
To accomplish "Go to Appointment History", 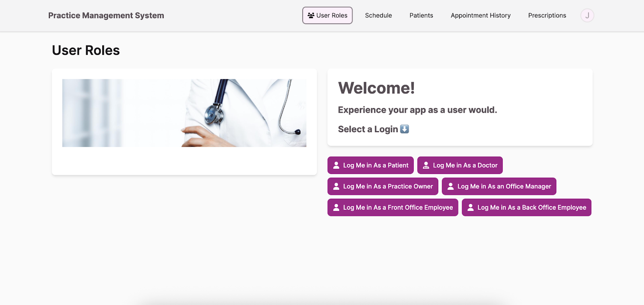I will pos(480,15).
